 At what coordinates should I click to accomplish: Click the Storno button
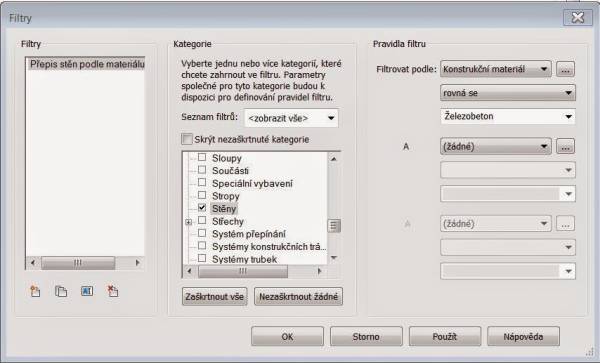tap(366, 337)
